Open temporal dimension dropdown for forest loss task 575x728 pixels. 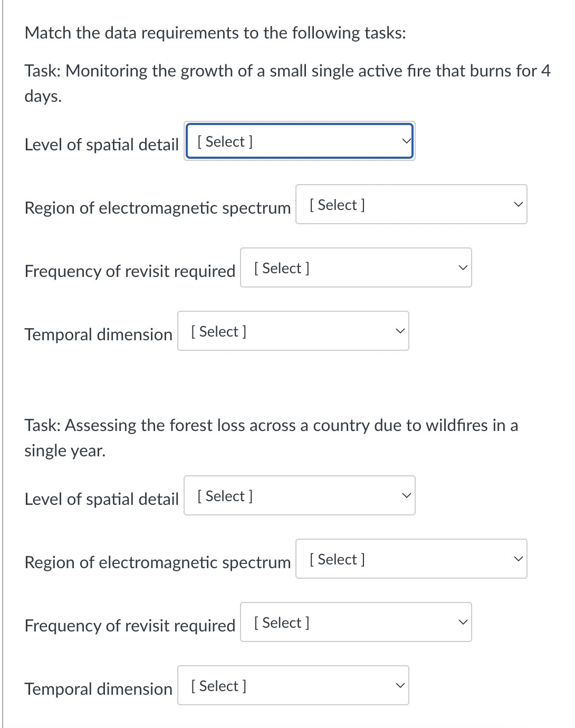[x=293, y=685]
